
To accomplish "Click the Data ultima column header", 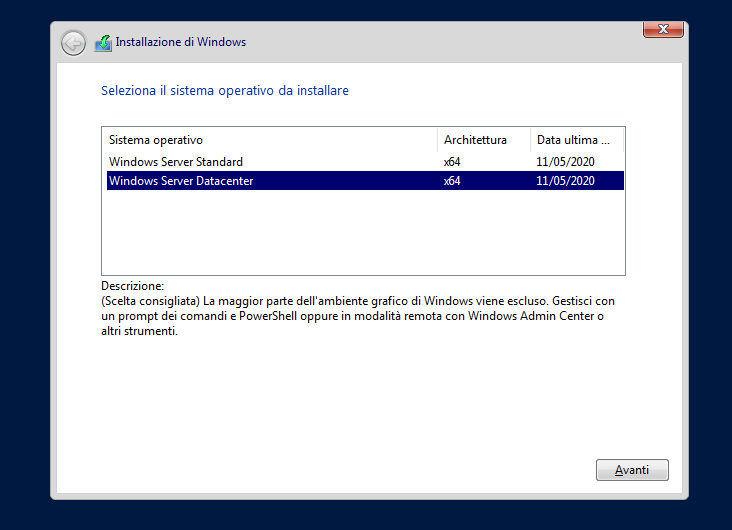I will [577, 140].
